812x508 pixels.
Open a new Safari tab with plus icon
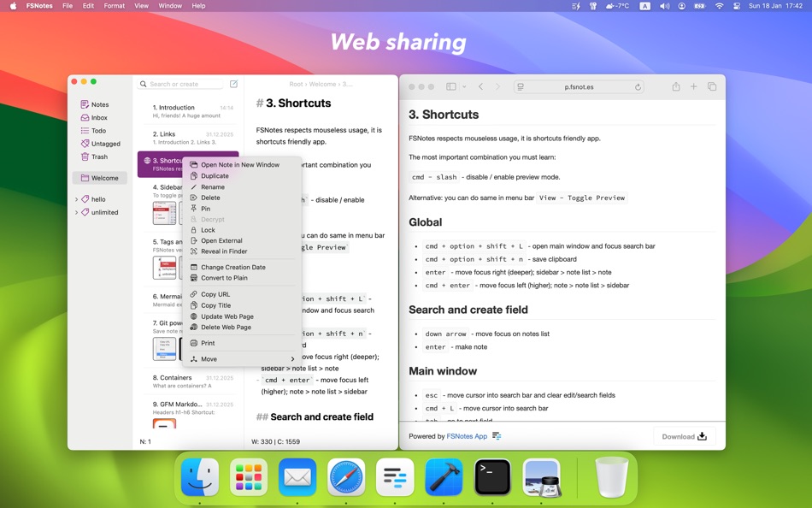[x=693, y=86]
